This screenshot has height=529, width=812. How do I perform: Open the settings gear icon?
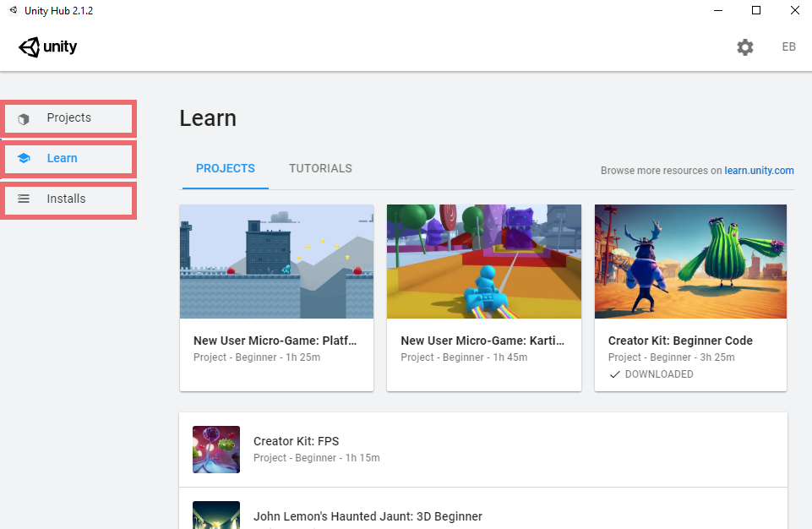744,47
